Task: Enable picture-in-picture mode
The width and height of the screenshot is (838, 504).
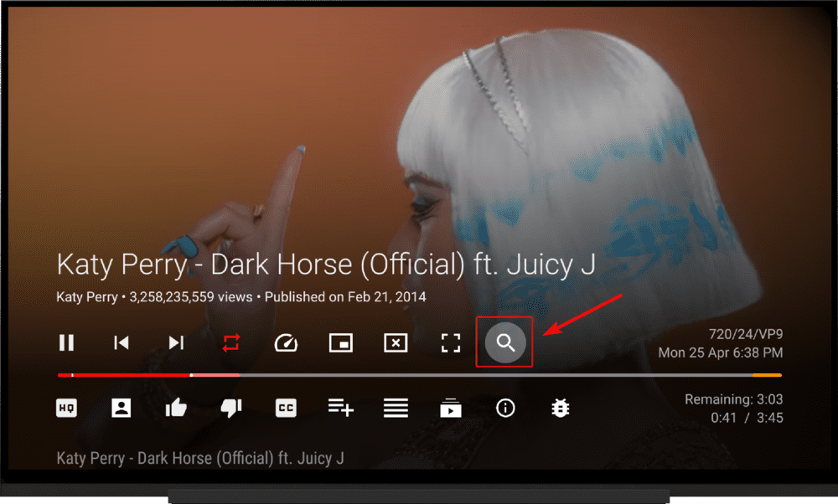Action: tap(341, 342)
